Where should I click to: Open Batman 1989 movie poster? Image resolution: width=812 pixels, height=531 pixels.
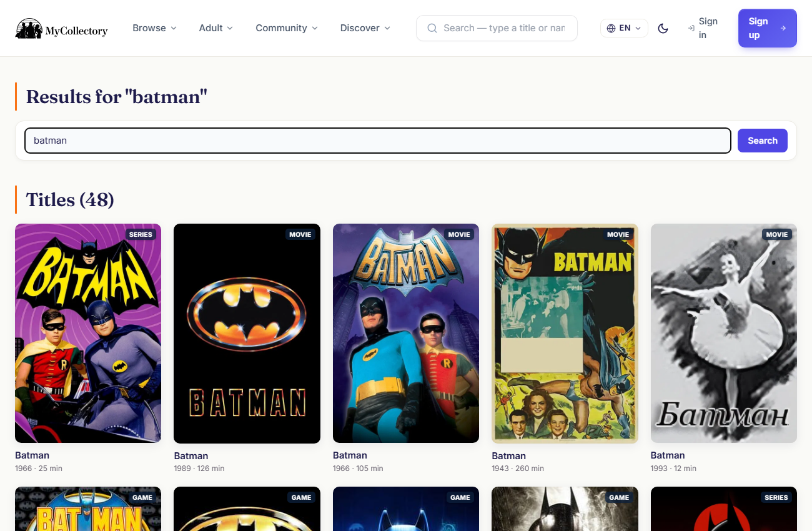247,334
